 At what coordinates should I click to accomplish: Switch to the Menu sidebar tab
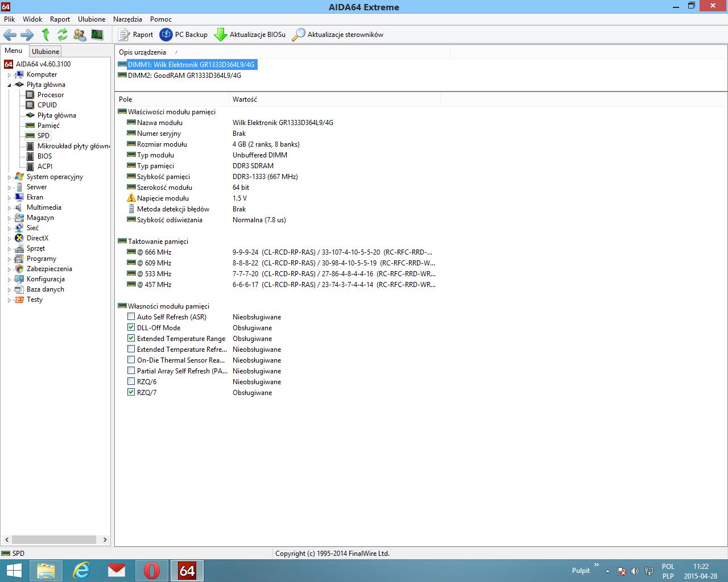click(14, 51)
